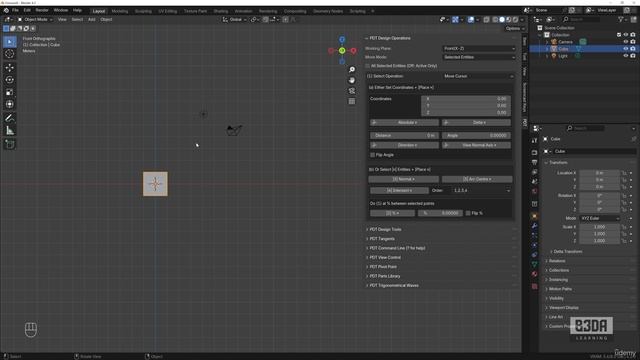640x360 pixels.
Task: Toggle Cube visibility eye in outliner
Action: click(626, 49)
